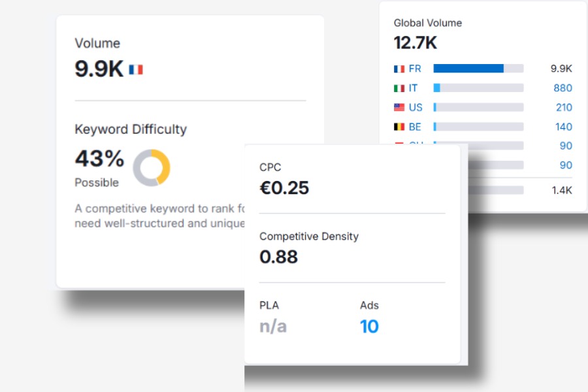This screenshot has width=588, height=392.
Task: Click the US flag icon
Action: click(x=399, y=107)
